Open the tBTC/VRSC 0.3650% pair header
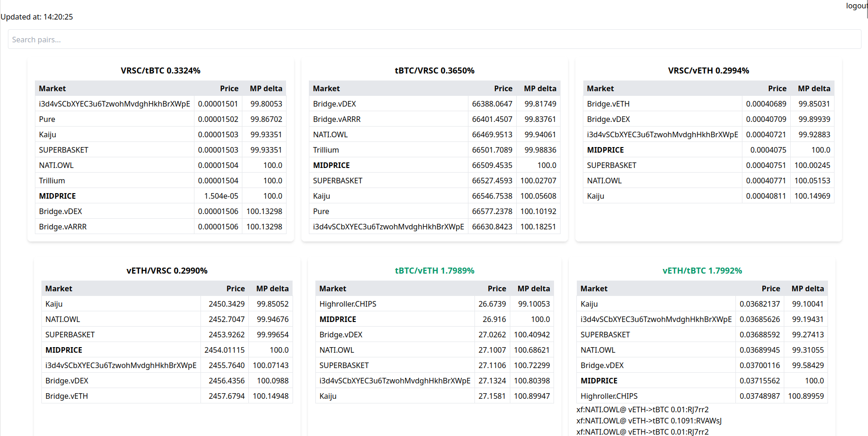 point(434,70)
